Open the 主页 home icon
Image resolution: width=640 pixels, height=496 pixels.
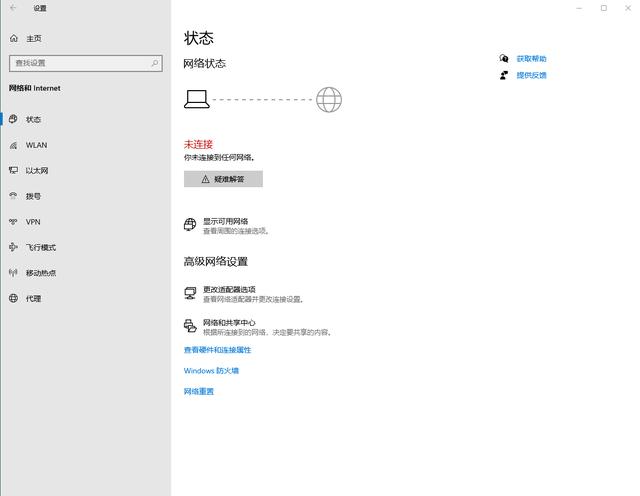tap(13, 38)
